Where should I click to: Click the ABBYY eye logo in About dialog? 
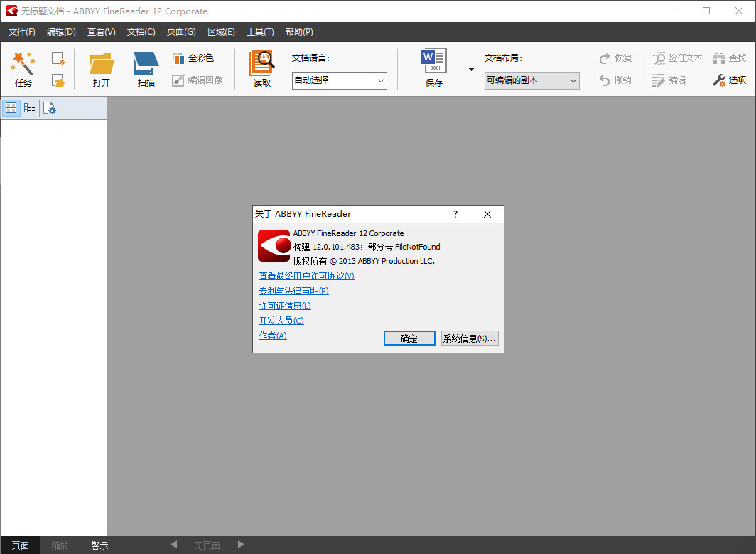coord(274,245)
